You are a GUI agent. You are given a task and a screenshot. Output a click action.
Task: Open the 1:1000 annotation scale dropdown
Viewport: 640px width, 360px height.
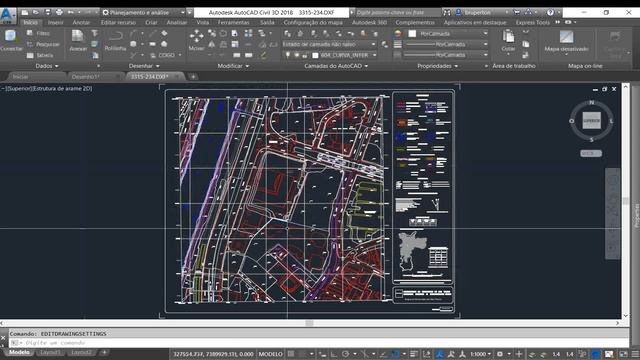(x=481, y=354)
